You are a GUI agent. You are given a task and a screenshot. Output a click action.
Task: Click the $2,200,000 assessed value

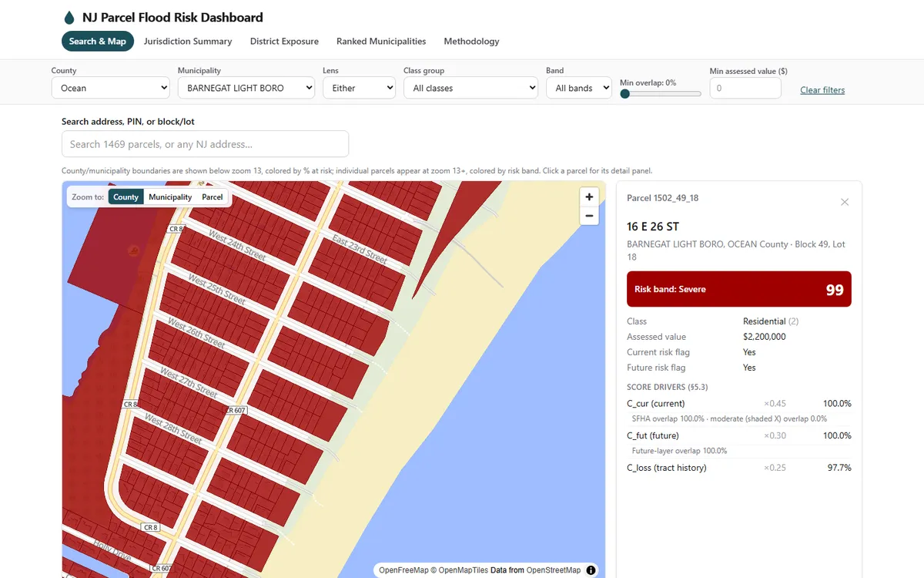765,337
